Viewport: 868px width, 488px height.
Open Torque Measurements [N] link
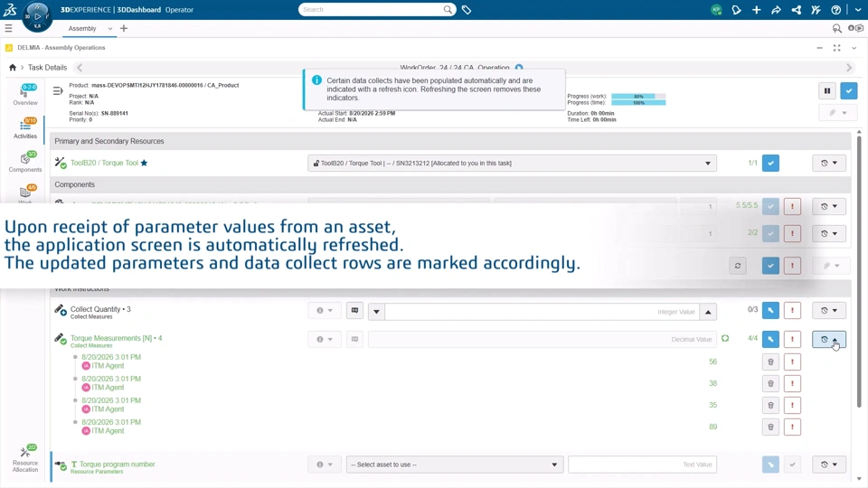tap(116, 338)
